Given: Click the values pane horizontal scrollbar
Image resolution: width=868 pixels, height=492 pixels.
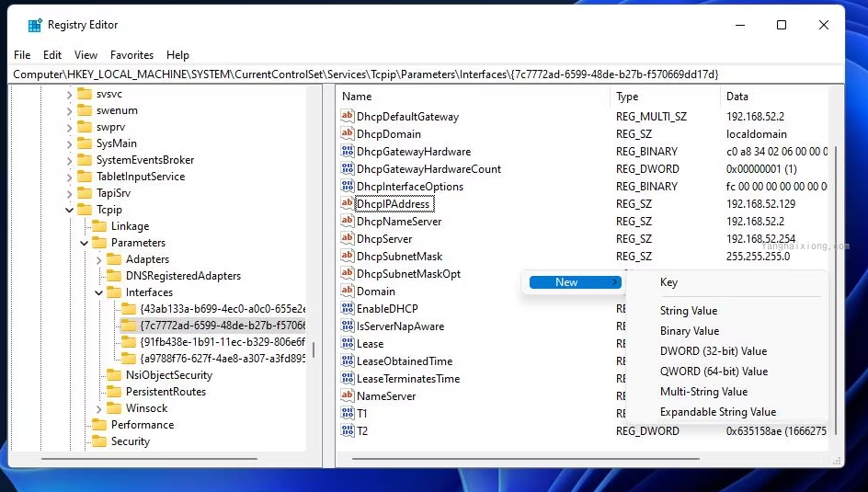Looking at the screenshot, I should click(525, 458).
